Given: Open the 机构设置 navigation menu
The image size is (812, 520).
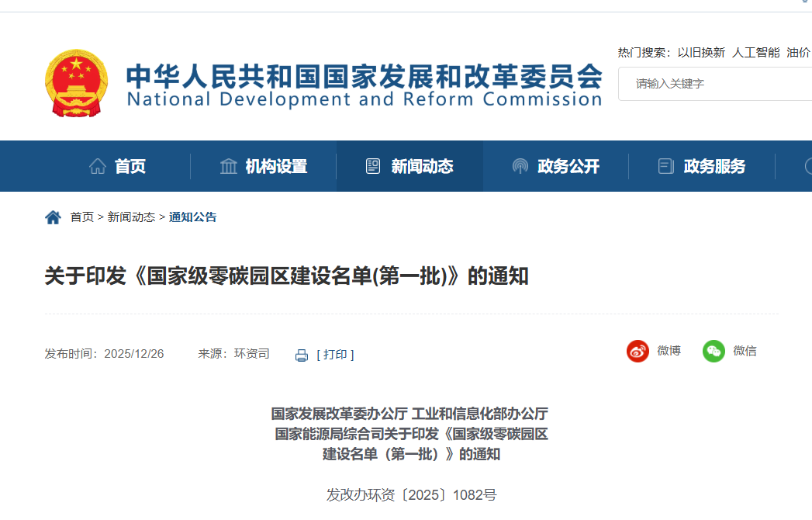Looking at the screenshot, I should point(276,166).
